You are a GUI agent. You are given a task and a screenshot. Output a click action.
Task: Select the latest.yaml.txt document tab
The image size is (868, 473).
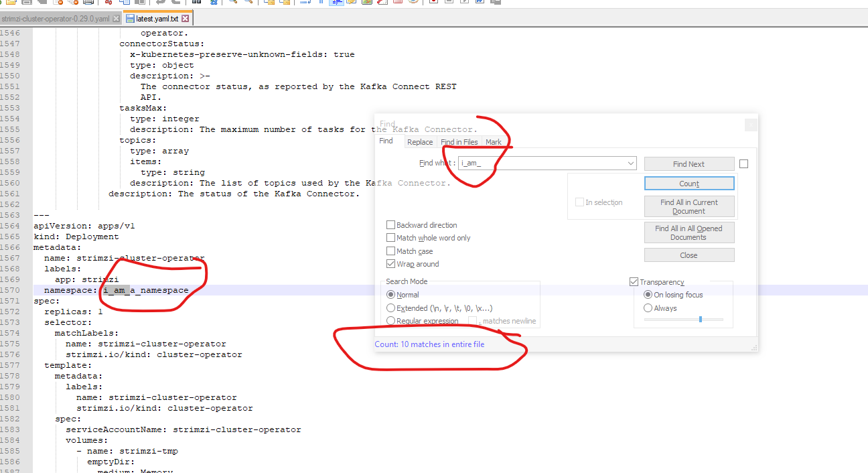tap(157, 19)
